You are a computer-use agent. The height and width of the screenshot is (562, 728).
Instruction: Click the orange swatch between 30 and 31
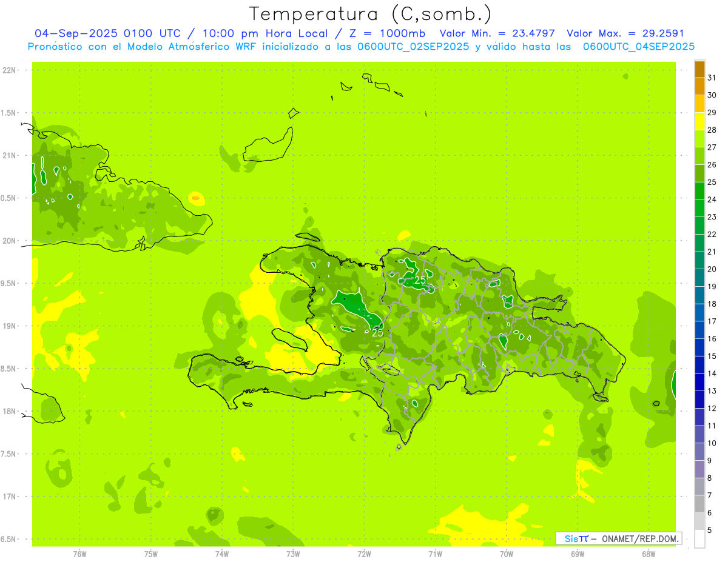pos(699,87)
